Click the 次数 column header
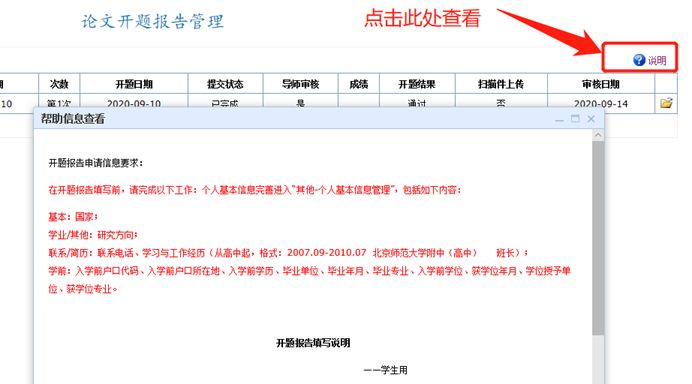The width and height of the screenshot is (692, 384). pyautogui.click(x=59, y=84)
